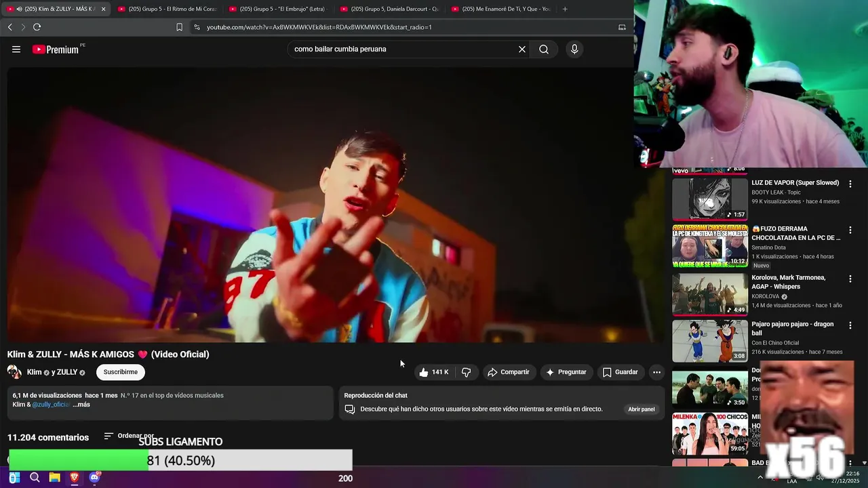Click the LUZ DE VAPOR video title
This screenshot has width=868, height=488.
795,183
